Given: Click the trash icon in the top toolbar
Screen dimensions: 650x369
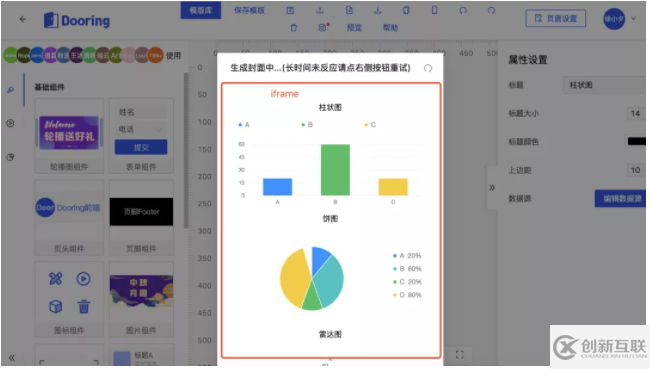Looking at the screenshot, I should point(293,28).
